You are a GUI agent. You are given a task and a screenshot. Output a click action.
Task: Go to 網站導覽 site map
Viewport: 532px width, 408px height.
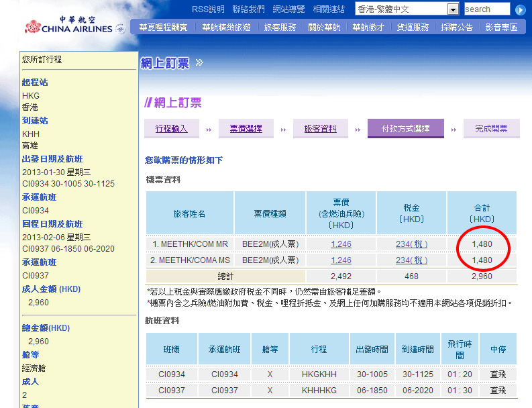coord(288,9)
